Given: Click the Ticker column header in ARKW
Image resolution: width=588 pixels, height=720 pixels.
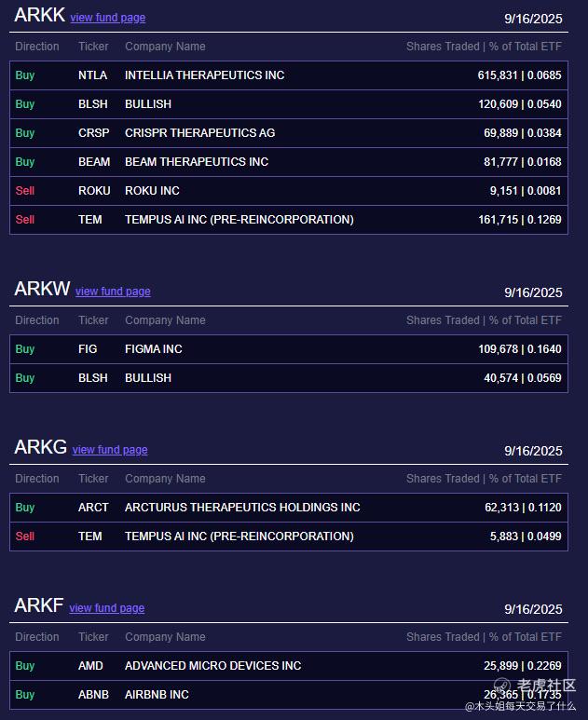Looking at the screenshot, I should click(93, 320).
